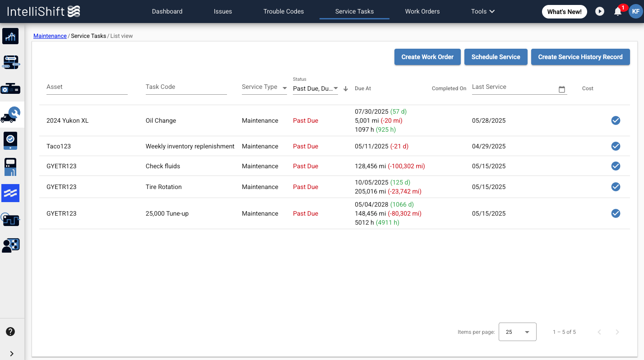Toggle the check circle for Tire Rotation row
This screenshot has height=360, width=644.
pos(616,187)
